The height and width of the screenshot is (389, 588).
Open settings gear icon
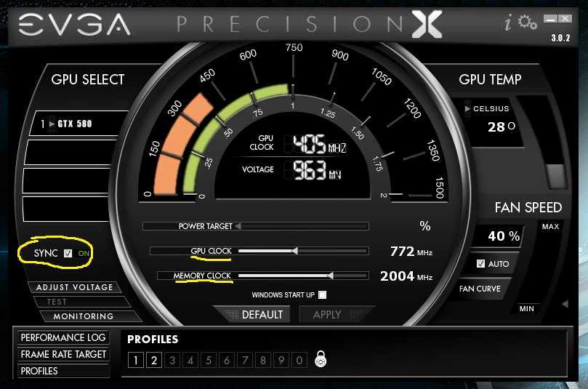tap(528, 22)
